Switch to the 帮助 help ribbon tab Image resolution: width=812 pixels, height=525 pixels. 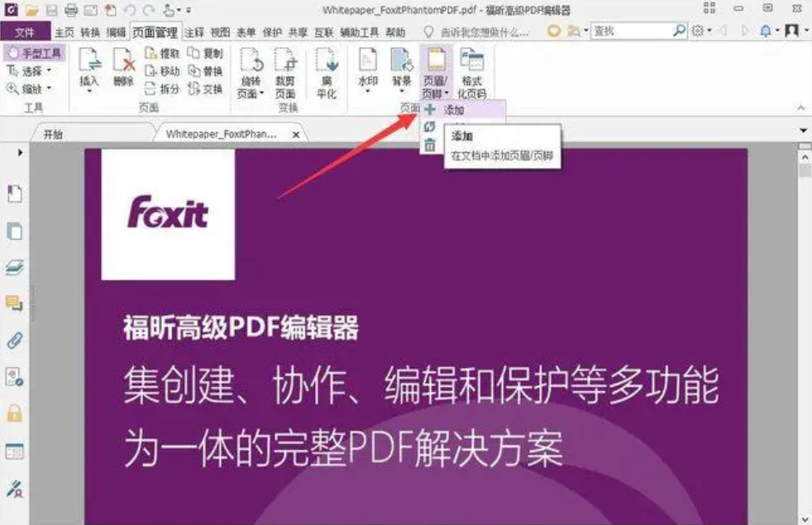point(395,32)
